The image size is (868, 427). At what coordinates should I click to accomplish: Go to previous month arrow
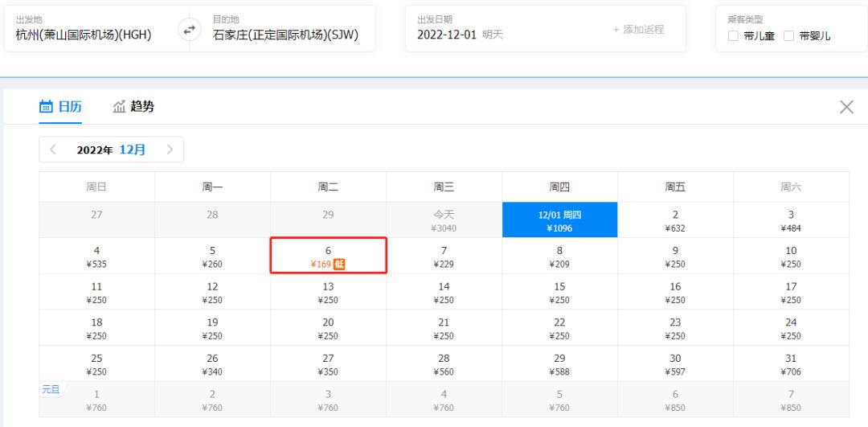pos(53,150)
